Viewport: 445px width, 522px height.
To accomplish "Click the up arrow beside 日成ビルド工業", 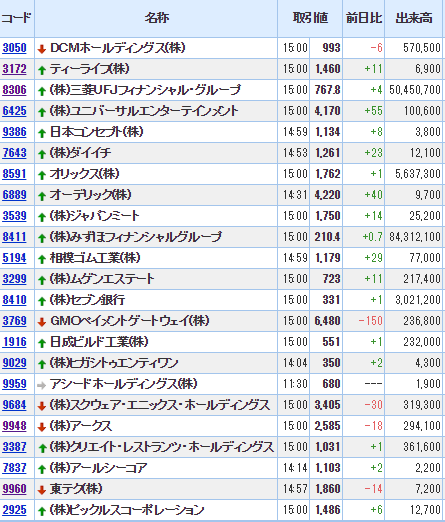I will [42, 343].
